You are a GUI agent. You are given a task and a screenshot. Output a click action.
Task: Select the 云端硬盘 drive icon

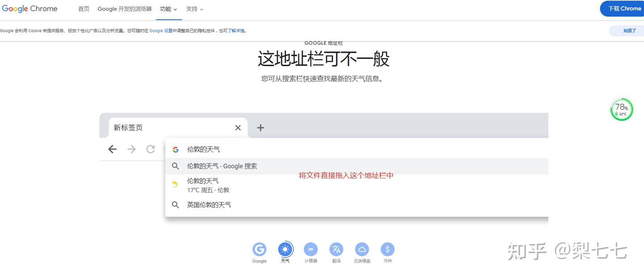pyautogui.click(x=362, y=249)
